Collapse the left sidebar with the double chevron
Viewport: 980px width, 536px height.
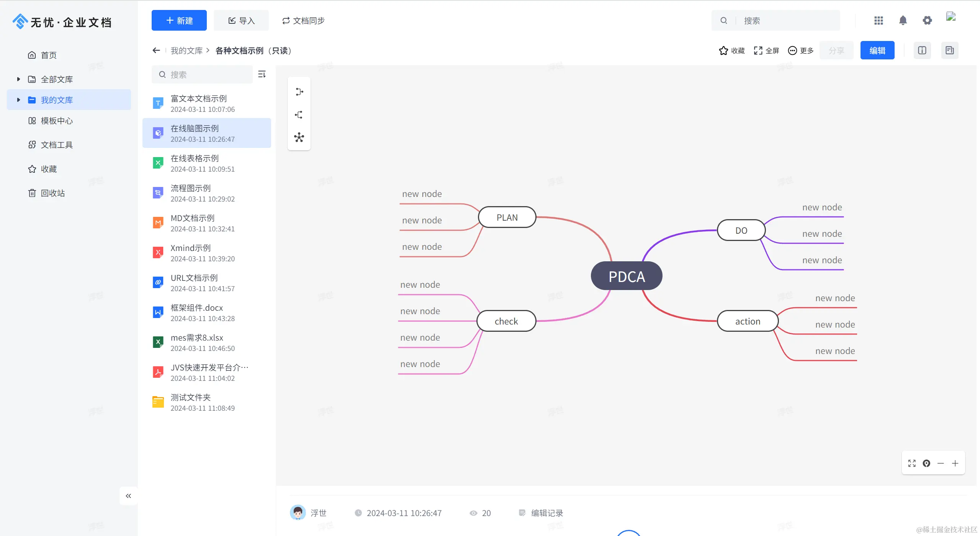pos(128,496)
